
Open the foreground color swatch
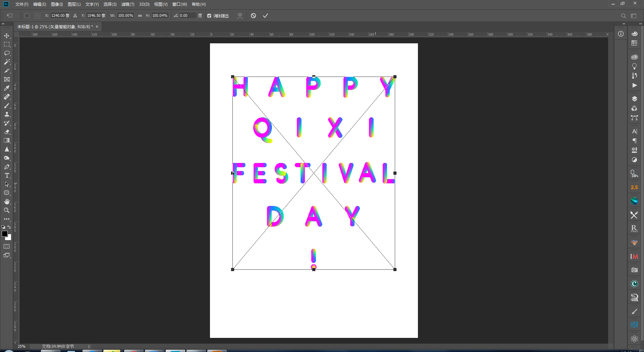(4, 234)
